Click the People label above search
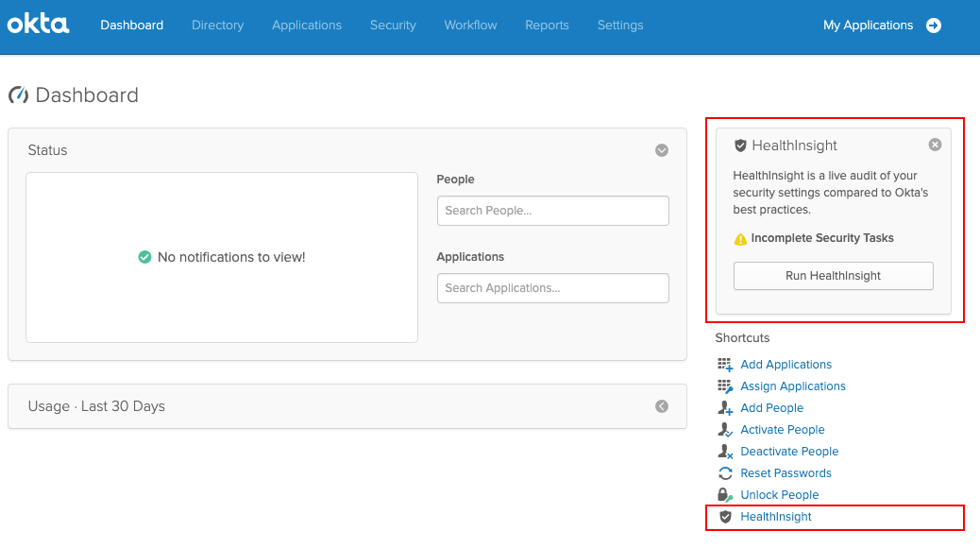The image size is (980, 548). (x=456, y=180)
